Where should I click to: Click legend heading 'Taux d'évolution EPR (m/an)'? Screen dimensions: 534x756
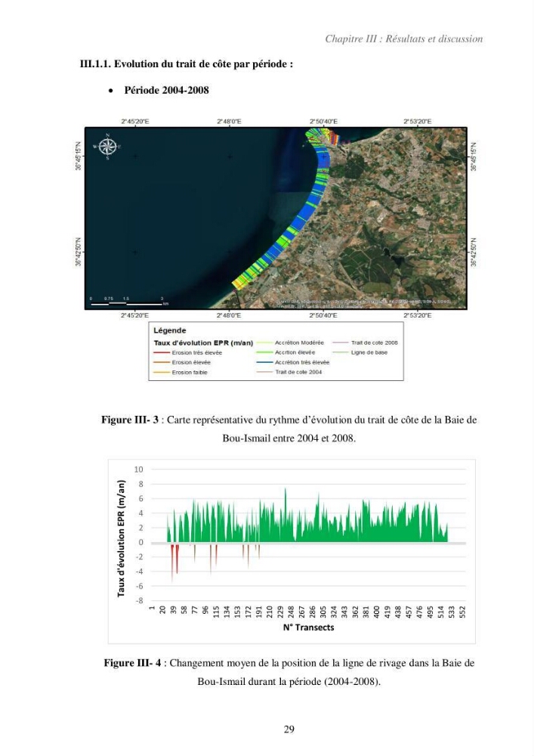pos(203,342)
